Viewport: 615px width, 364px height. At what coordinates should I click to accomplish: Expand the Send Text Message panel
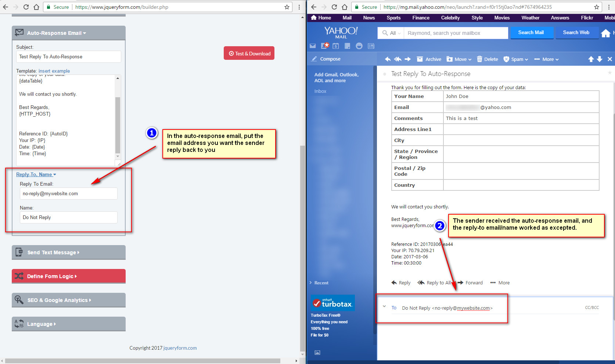[69, 252]
